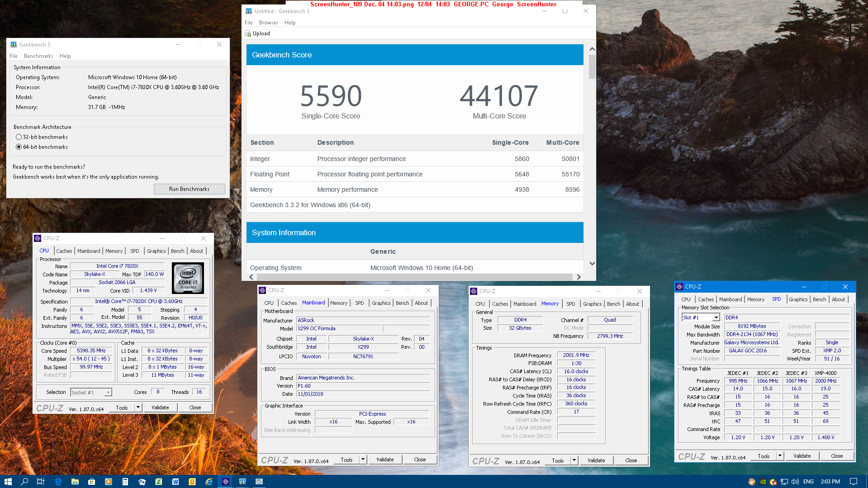Open Solitaire cards icon on taskbar

tap(142, 482)
